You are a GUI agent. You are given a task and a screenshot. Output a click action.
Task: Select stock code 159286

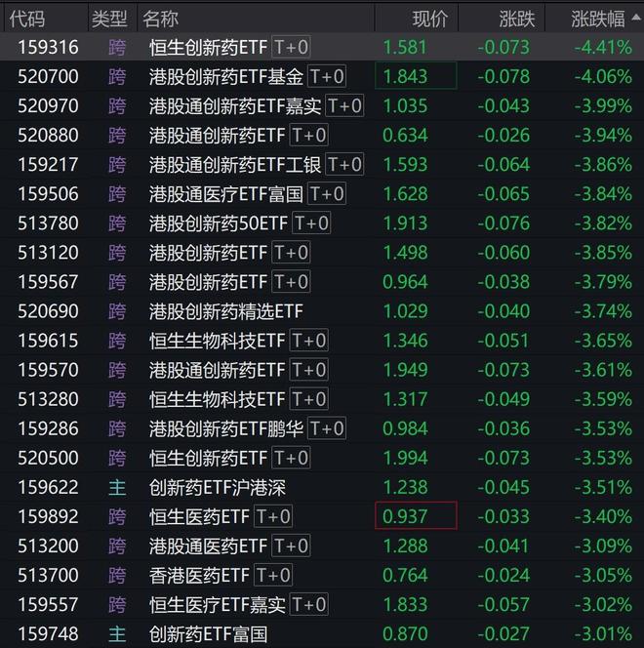48,428
